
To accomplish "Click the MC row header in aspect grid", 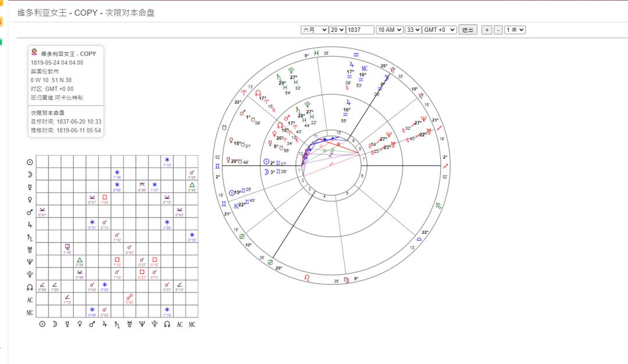I will [30, 312].
